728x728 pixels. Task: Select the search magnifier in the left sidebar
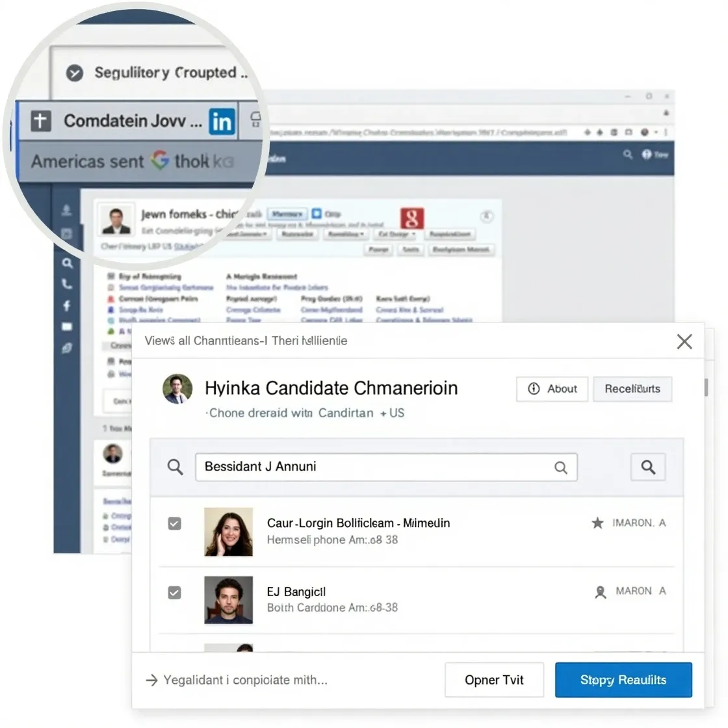[67, 263]
